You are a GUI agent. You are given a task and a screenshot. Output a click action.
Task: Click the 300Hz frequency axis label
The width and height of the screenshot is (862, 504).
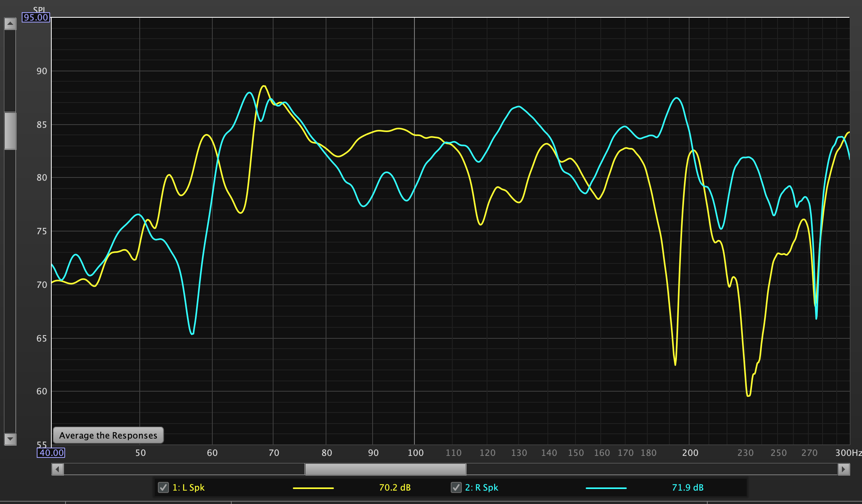(x=849, y=453)
